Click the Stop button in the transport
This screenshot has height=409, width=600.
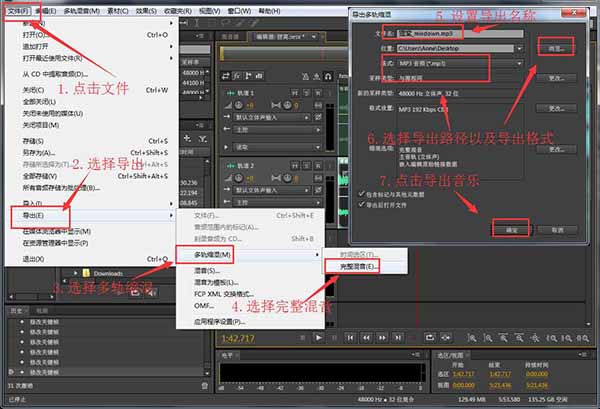[x=302, y=337]
